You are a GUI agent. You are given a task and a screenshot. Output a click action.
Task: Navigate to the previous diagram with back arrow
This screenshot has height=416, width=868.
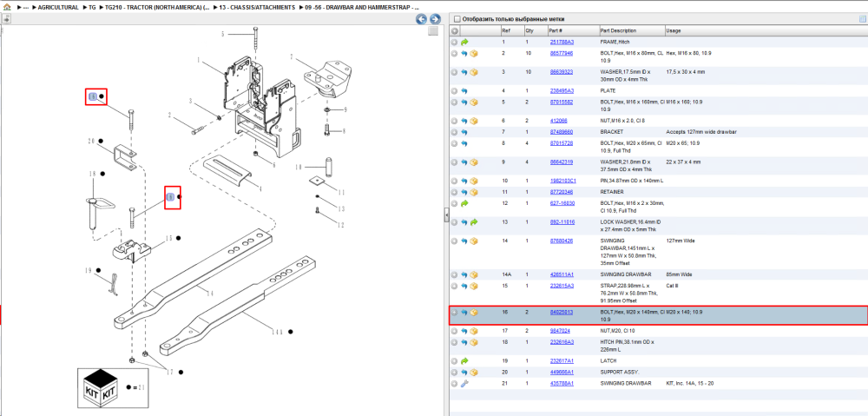coord(421,19)
